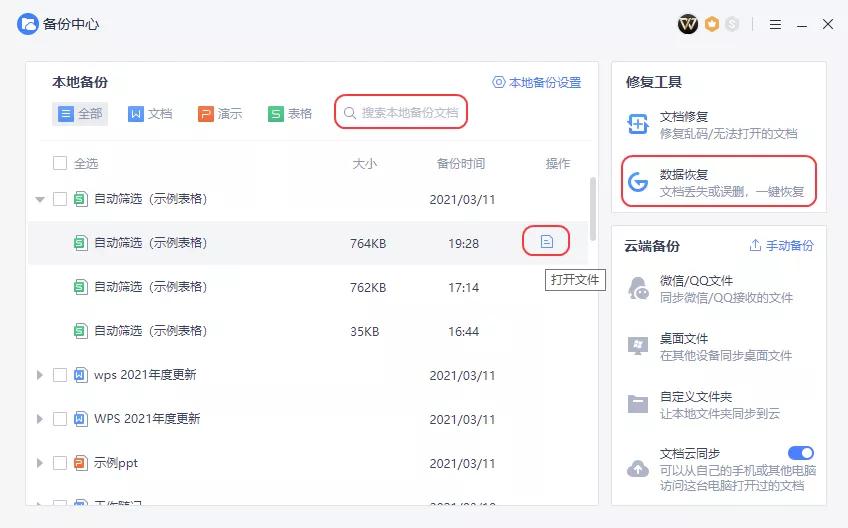This screenshot has width=848, height=528.
Task: Click the magnifier icon in search box
Action: click(x=350, y=113)
